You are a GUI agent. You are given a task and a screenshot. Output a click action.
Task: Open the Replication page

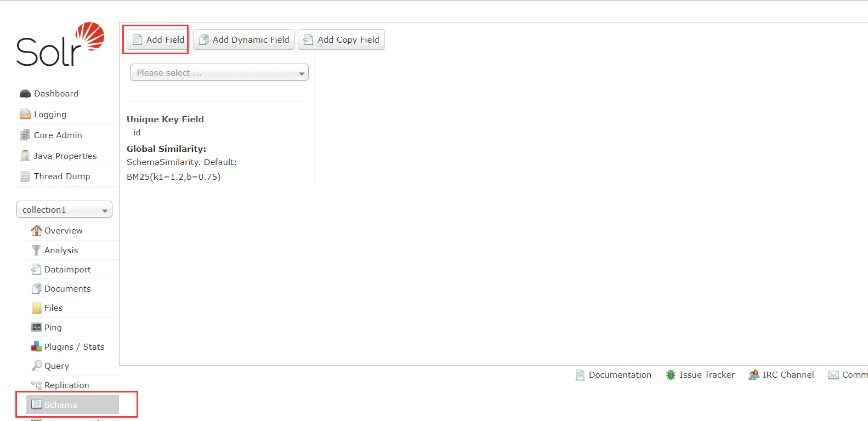point(72,385)
